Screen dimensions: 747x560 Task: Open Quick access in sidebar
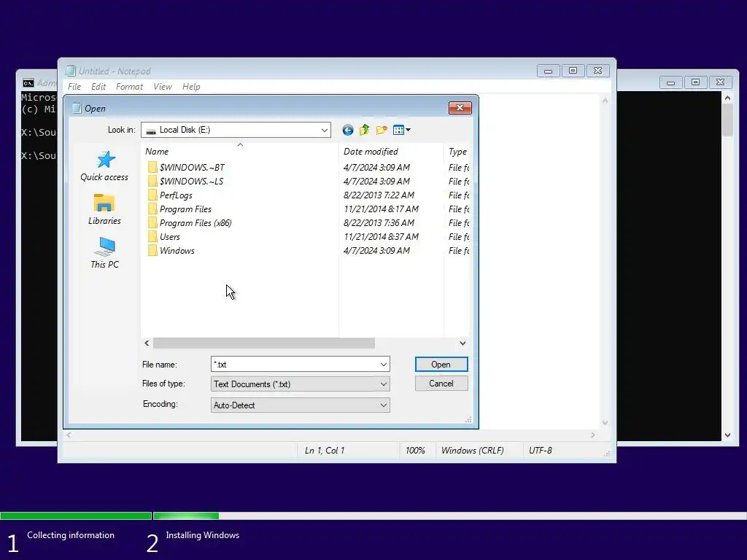tap(104, 166)
